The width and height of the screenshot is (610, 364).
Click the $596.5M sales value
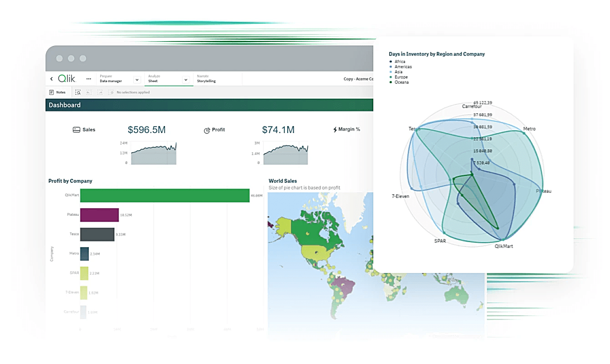pos(147,130)
